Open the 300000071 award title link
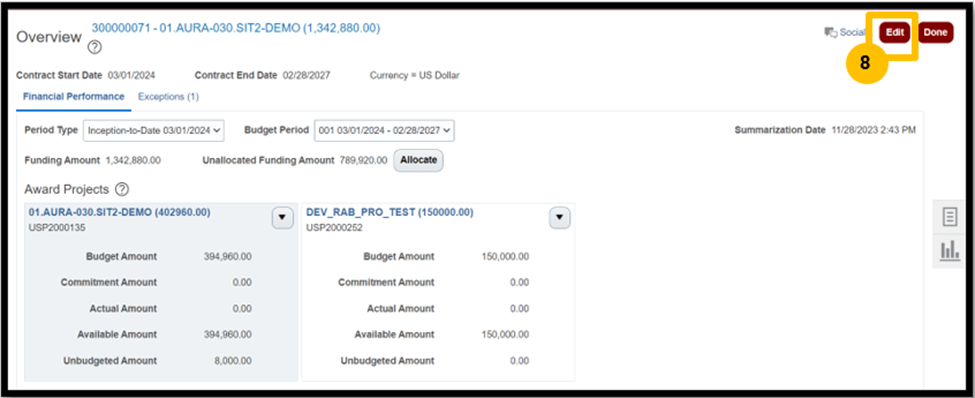 point(236,28)
